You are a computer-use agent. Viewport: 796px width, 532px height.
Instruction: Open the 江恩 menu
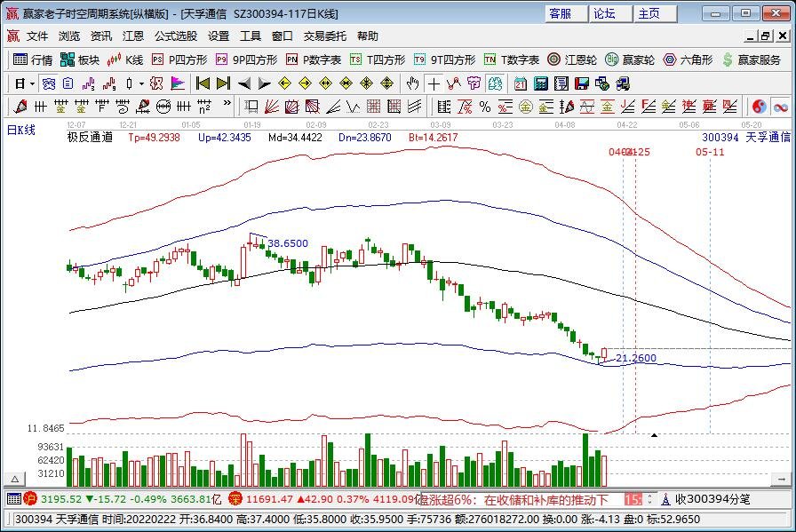133,36
